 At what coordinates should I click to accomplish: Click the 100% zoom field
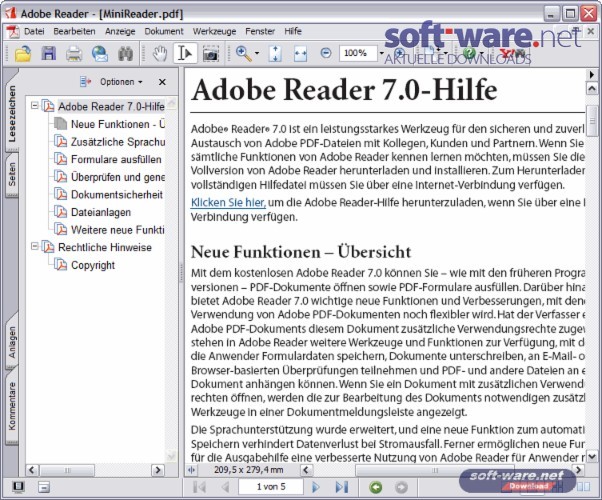pyautogui.click(x=357, y=53)
